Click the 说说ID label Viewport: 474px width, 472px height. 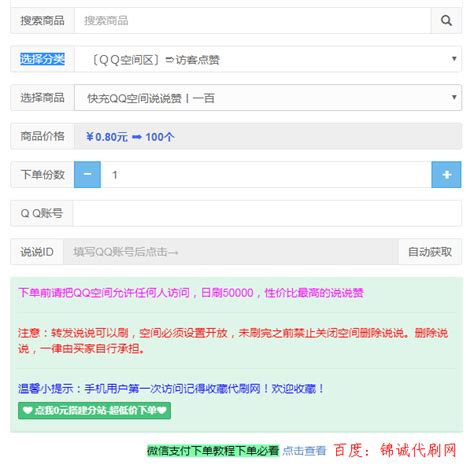(37, 252)
